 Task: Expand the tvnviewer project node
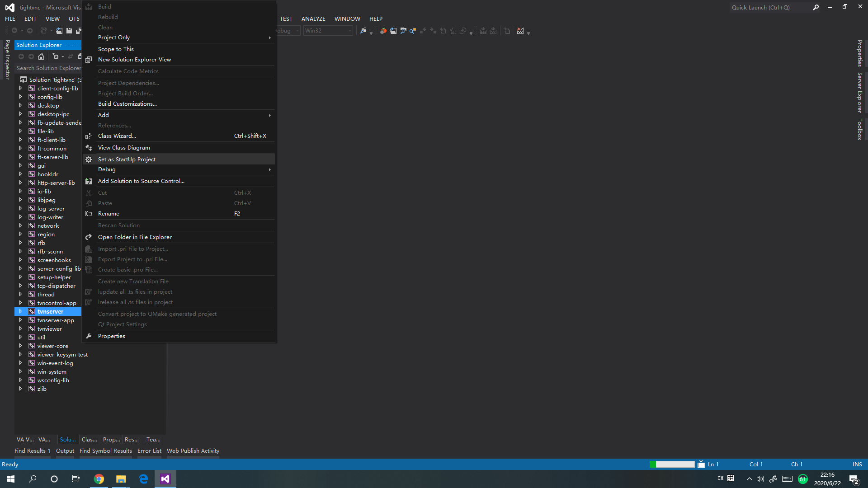[x=21, y=328]
